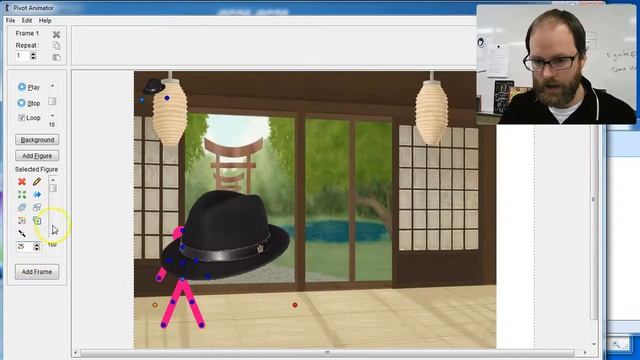Delete the frame with the X icon
The height and width of the screenshot is (360, 640).
click(56, 34)
